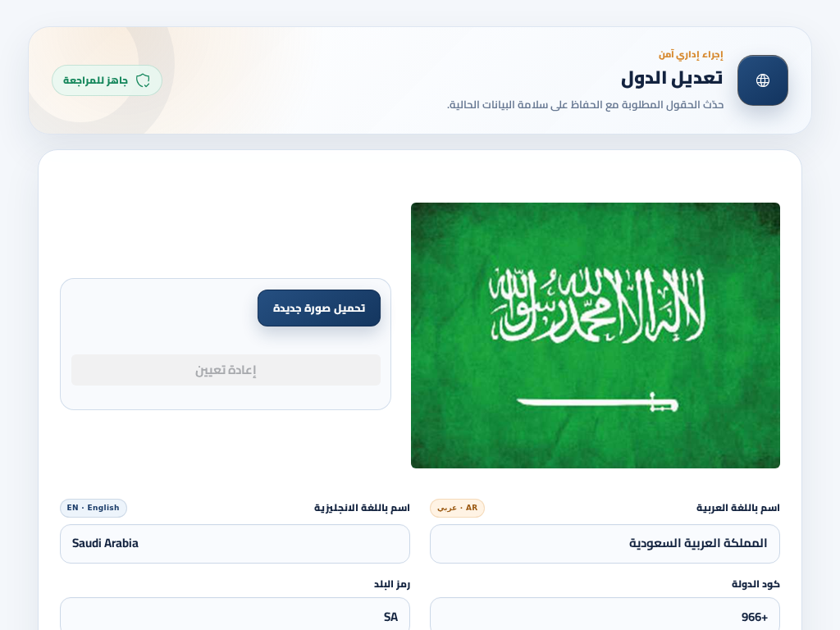Click the اسم باللغة الانجليزية label

pyautogui.click(x=362, y=508)
